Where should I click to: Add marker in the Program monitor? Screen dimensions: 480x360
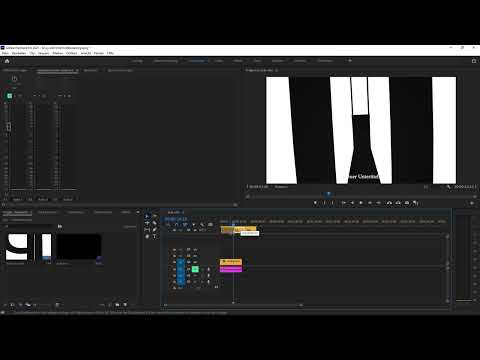pyautogui.click(x=315, y=203)
